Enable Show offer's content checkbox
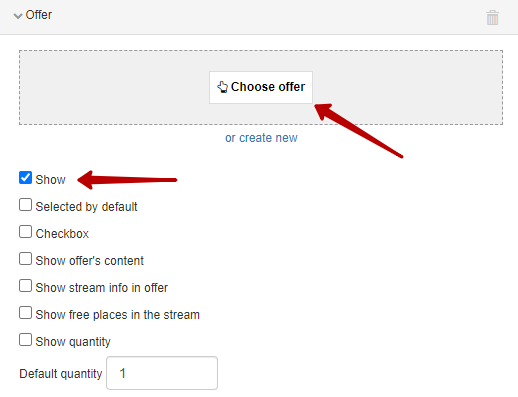Viewport: 518px width, 397px height. [x=25, y=259]
